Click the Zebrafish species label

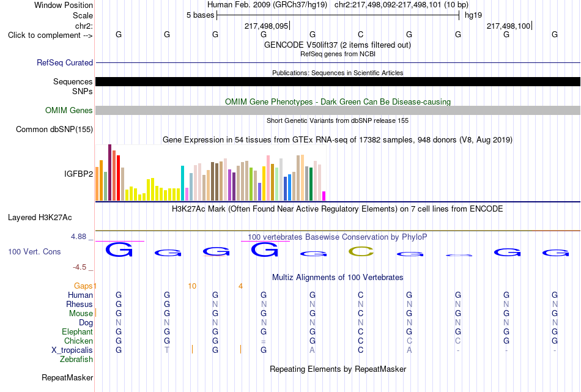tap(76, 360)
